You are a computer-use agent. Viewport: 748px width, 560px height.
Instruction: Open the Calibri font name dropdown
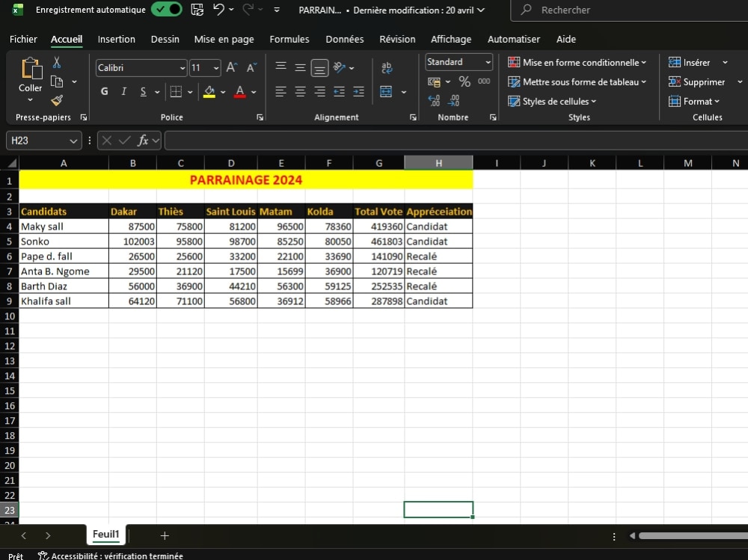[x=183, y=68]
